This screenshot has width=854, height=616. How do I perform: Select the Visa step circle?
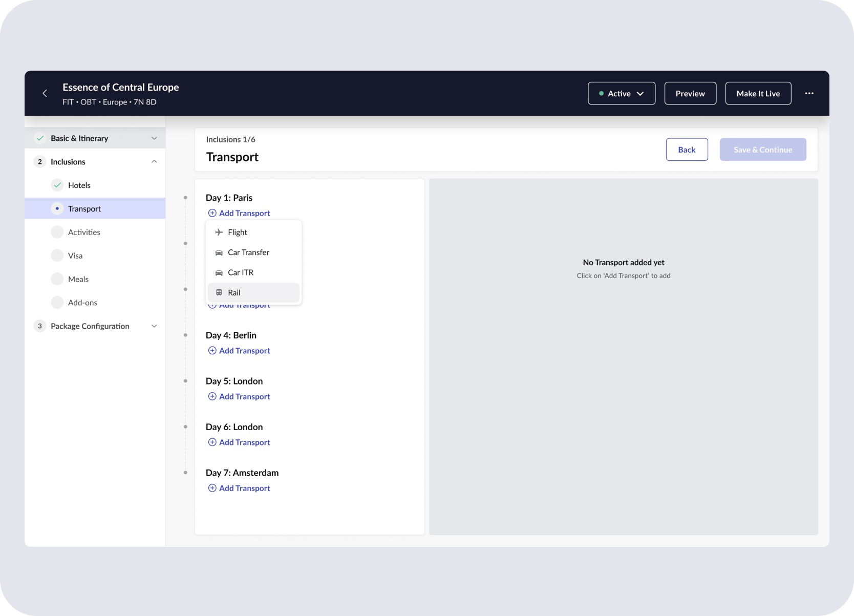[x=57, y=256]
